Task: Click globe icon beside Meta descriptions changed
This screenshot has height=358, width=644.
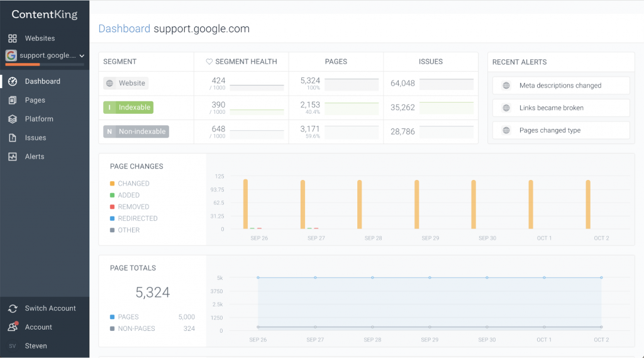Action: tap(506, 86)
